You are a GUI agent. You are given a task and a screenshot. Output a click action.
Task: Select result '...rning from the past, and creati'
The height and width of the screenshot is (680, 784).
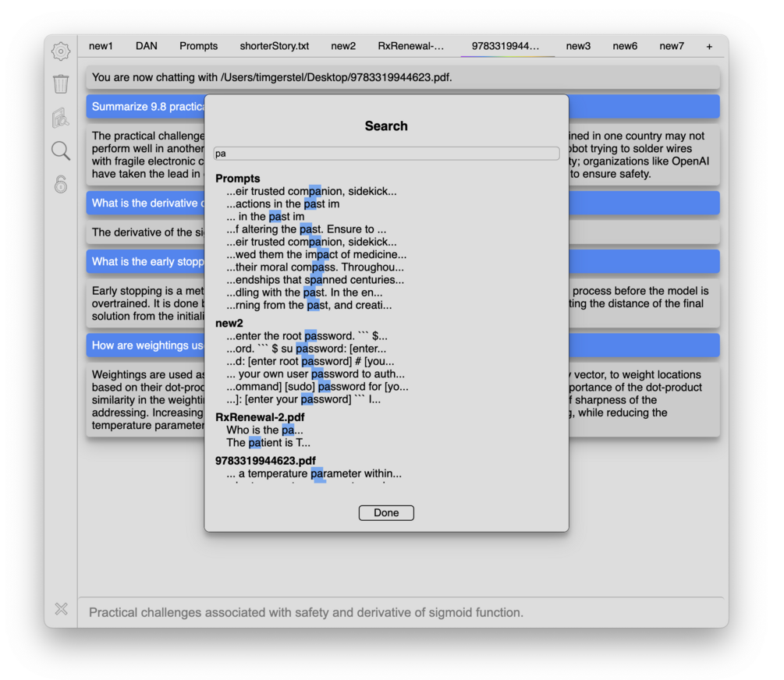click(x=309, y=306)
